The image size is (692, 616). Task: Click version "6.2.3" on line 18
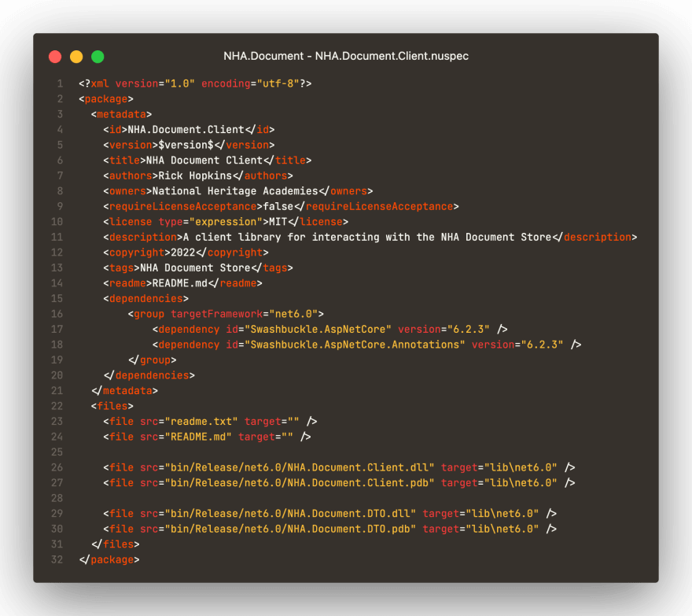tap(517, 345)
